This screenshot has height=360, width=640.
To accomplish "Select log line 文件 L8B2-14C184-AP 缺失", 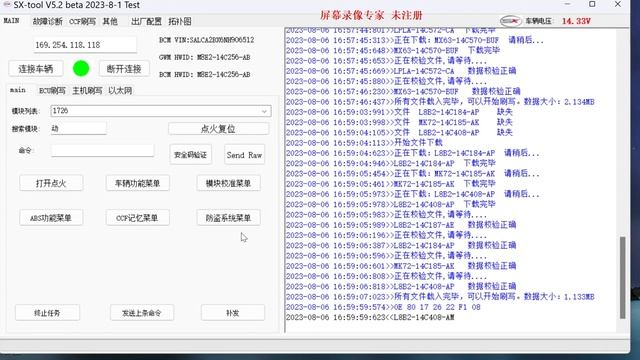I will pos(399,112).
